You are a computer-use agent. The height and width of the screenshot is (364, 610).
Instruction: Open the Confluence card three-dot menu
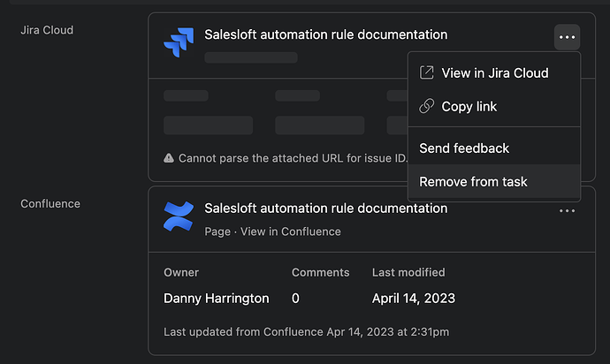pos(567,211)
